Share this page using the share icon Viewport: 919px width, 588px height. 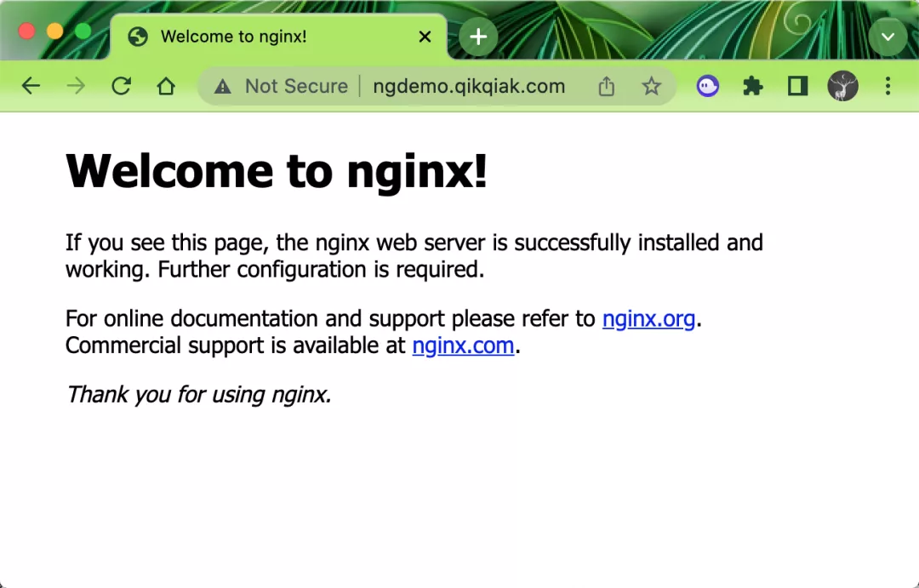(606, 86)
